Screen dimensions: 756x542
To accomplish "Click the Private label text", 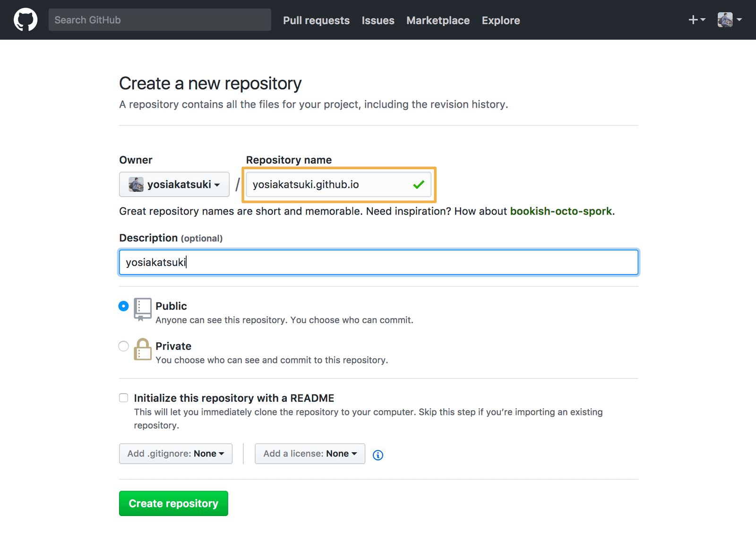I will pyautogui.click(x=173, y=346).
